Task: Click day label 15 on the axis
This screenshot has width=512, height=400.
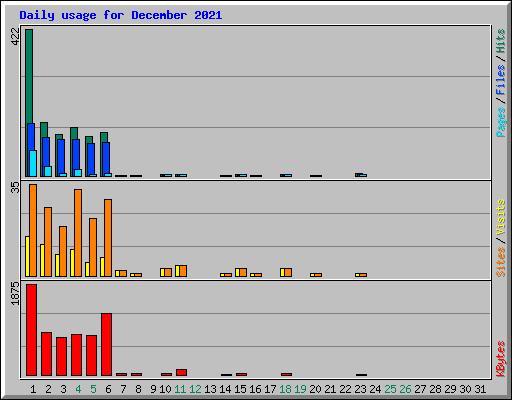Action: [x=240, y=389]
